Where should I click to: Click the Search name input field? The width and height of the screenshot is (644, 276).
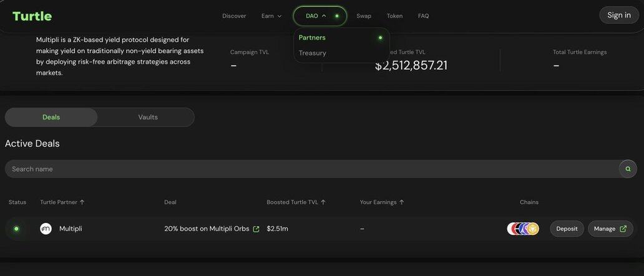[306, 169]
